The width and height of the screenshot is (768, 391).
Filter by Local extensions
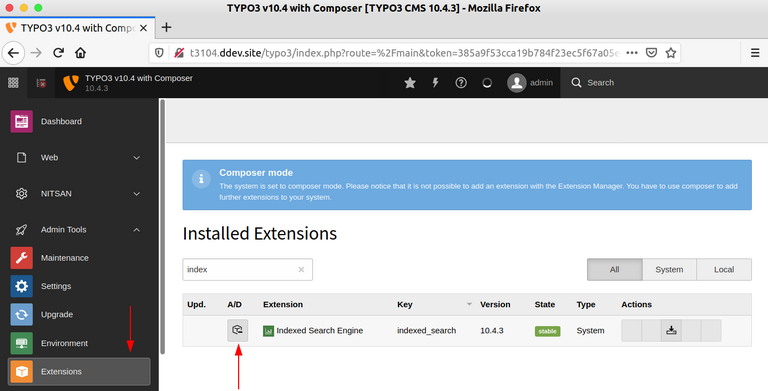click(724, 269)
